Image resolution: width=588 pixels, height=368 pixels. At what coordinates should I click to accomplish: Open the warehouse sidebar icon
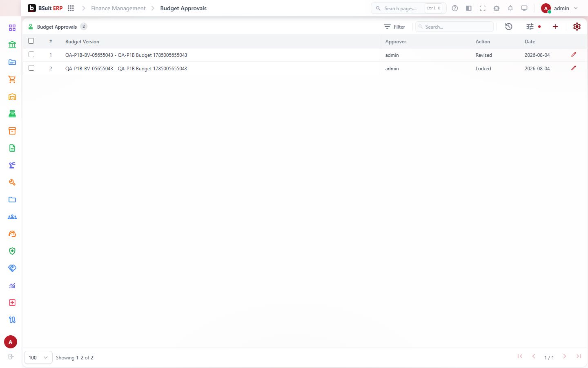pos(12,96)
